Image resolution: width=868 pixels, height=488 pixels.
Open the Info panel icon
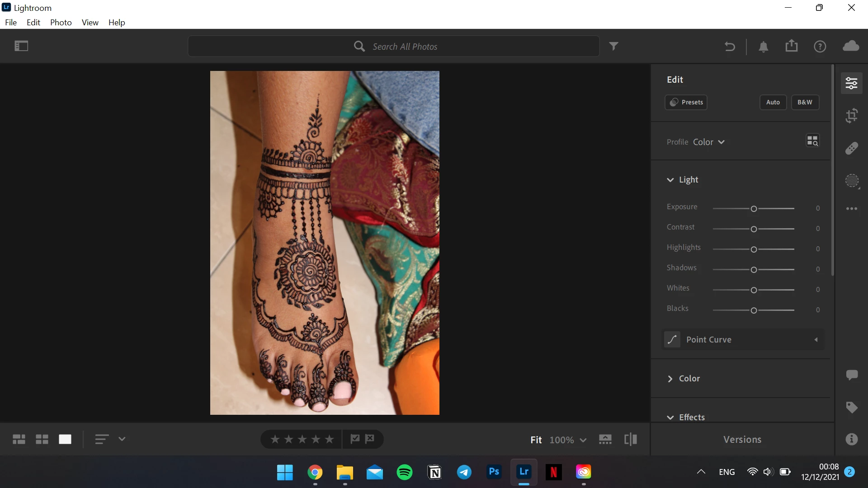(852, 439)
